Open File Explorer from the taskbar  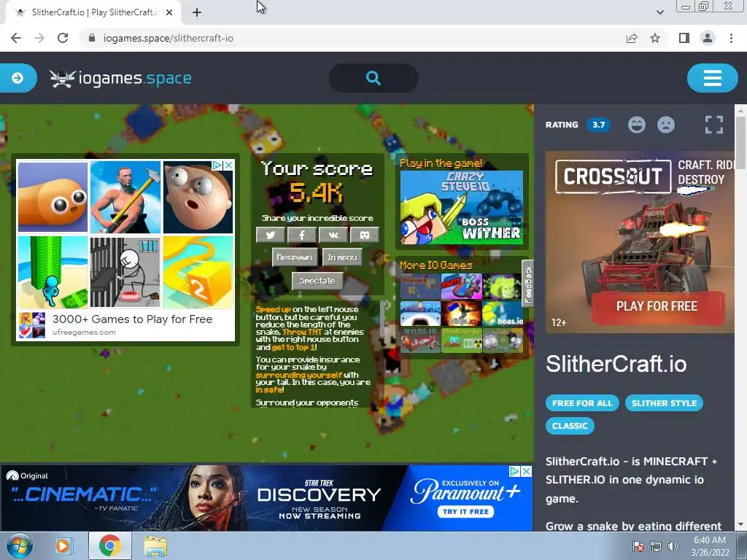155,545
